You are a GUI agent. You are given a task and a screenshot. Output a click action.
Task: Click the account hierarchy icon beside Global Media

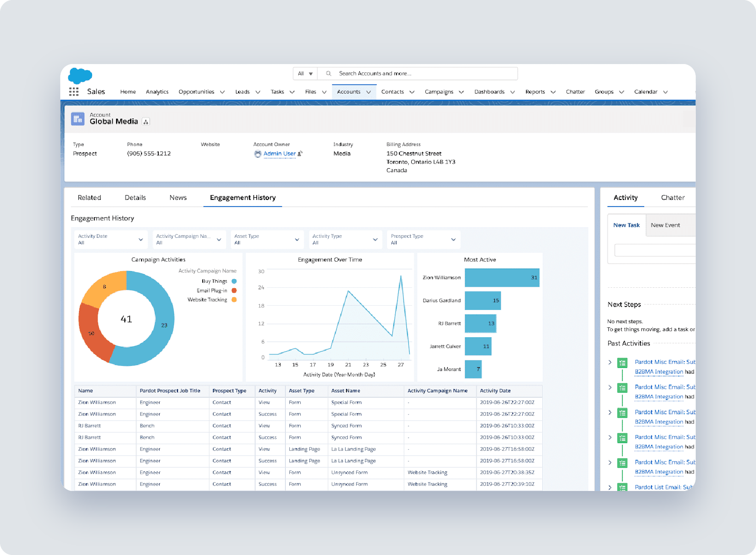coord(145,122)
